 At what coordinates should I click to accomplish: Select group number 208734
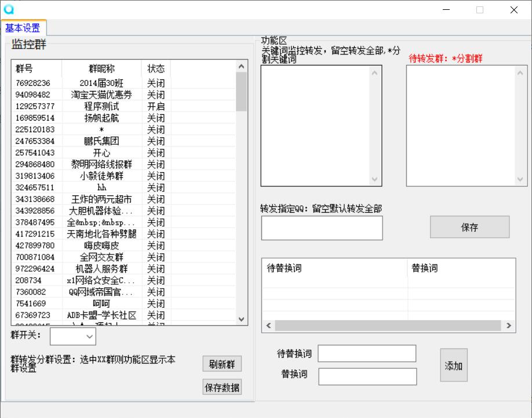[28, 280]
